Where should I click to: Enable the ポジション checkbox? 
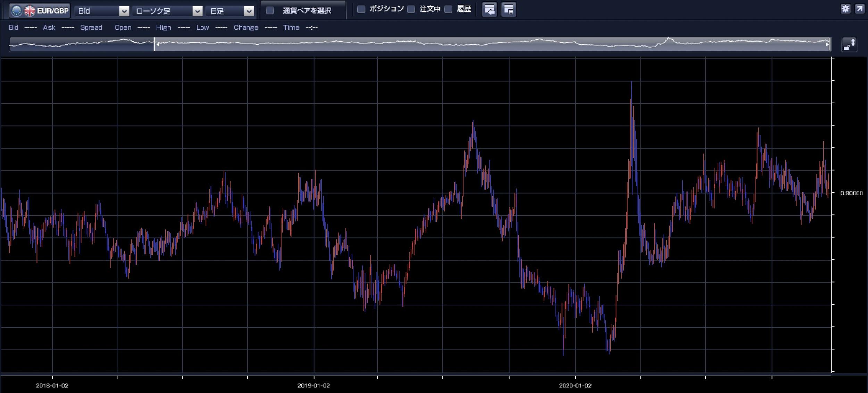(x=361, y=9)
